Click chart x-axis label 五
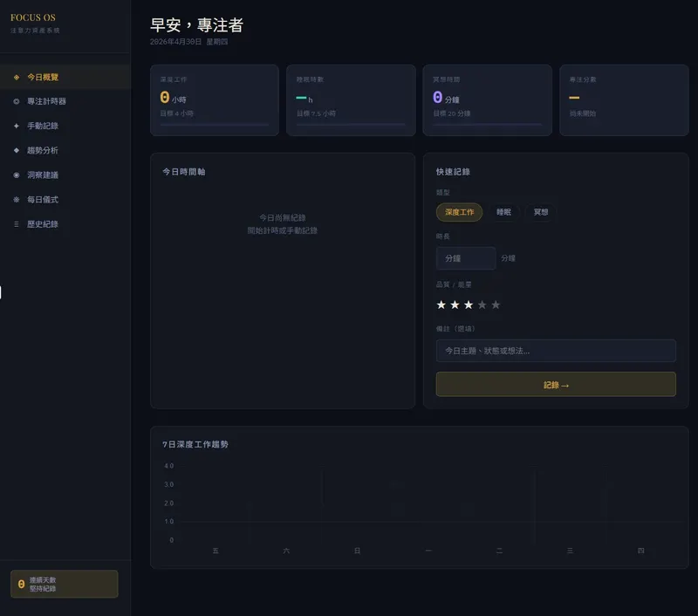698x616 pixels. coord(216,551)
